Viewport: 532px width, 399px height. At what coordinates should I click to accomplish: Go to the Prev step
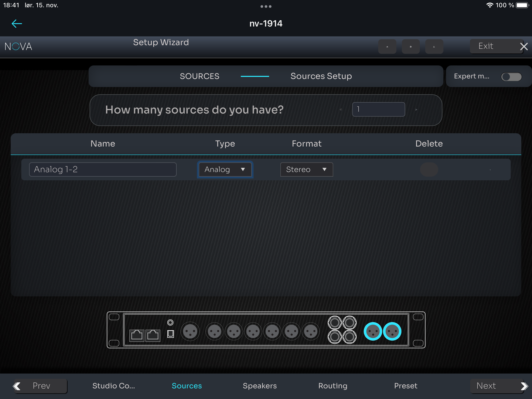pos(41,386)
